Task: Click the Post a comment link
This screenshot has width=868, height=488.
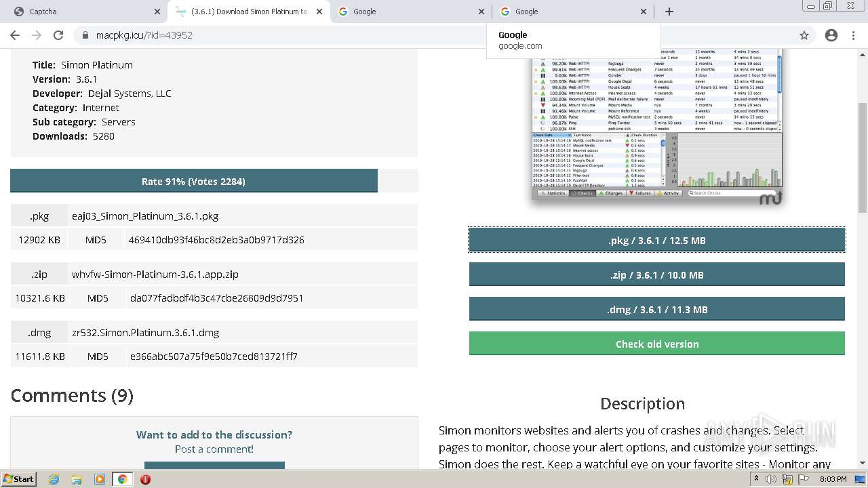Action: point(214,449)
